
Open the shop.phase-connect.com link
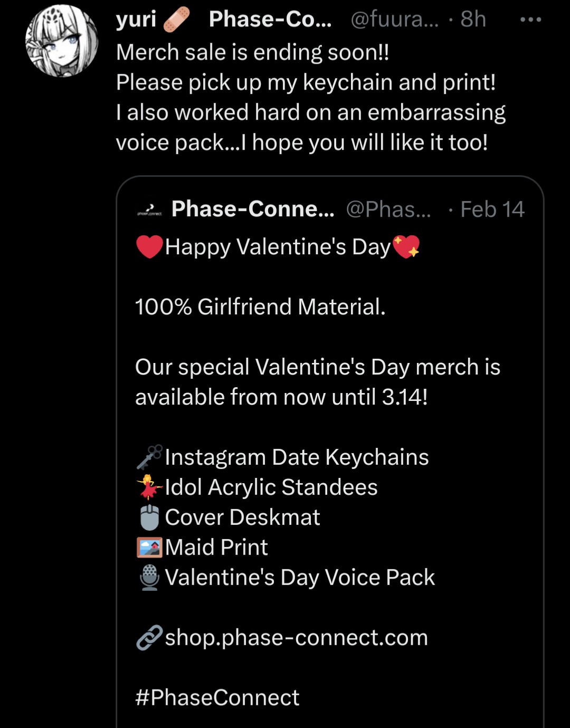297,638
